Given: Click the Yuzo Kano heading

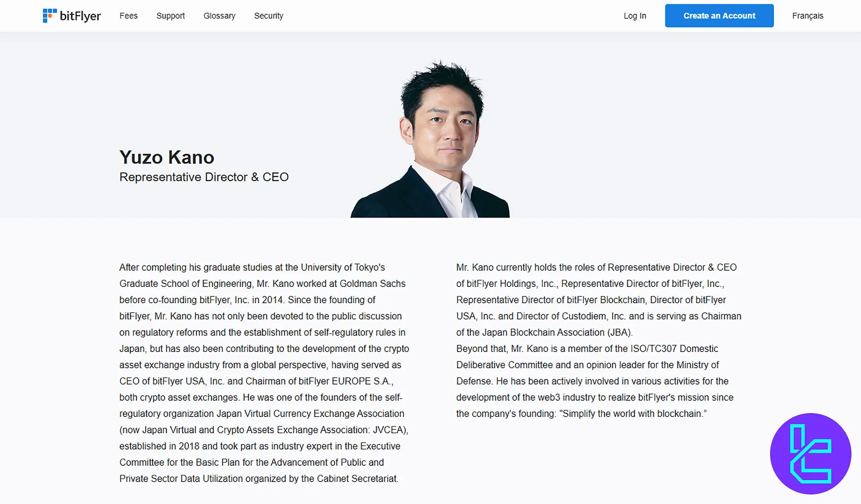Looking at the screenshot, I should (167, 157).
